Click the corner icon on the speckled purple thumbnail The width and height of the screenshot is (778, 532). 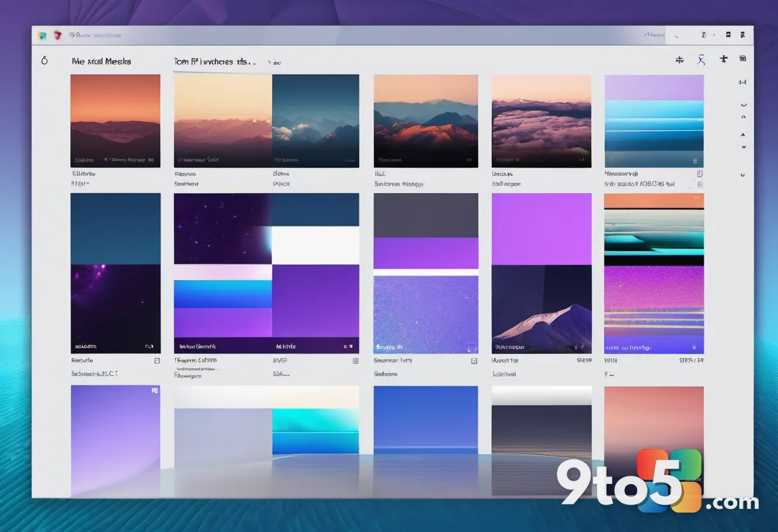473,349
